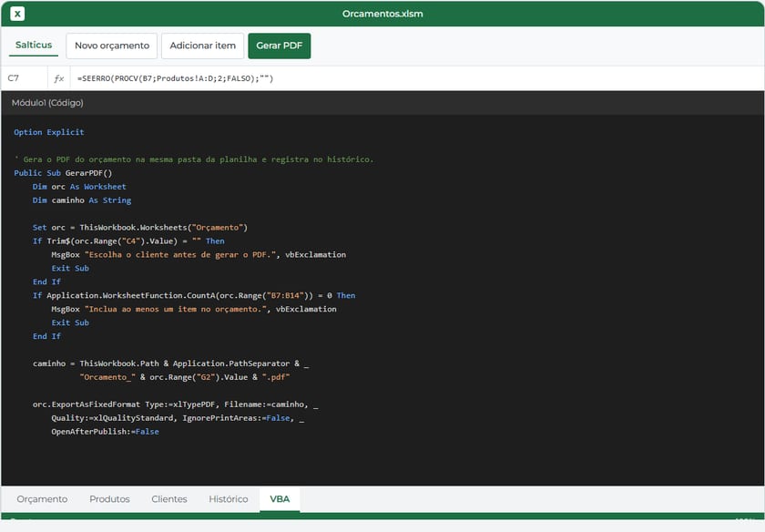Switch to the Clientes sheet tab
Viewport: 765px width, 532px height.
(169, 499)
